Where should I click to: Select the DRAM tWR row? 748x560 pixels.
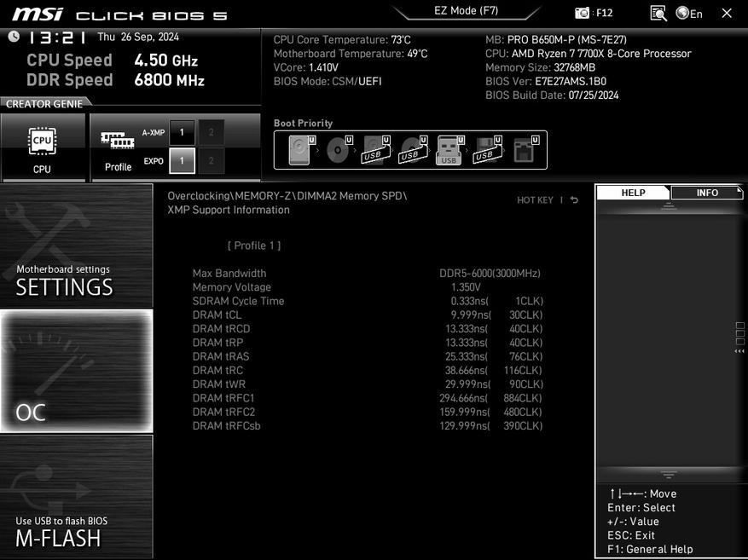click(x=368, y=384)
